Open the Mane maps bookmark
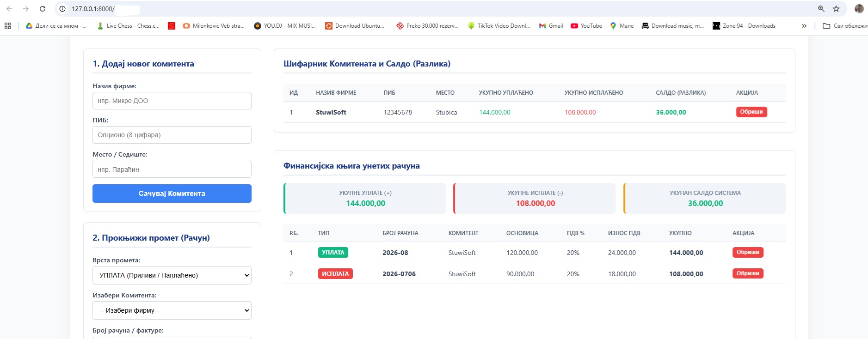This screenshot has width=868, height=339. pyautogui.click(x=622, y=26)
